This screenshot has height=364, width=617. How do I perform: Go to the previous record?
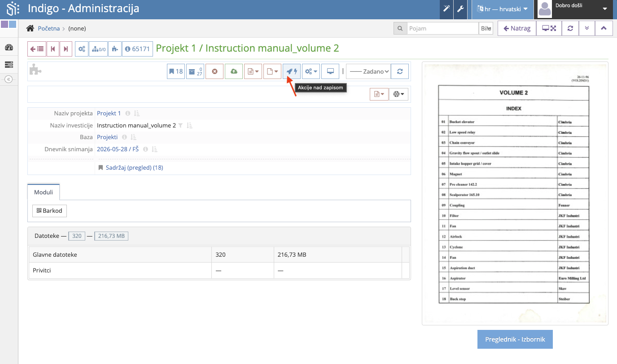(53, 49)
